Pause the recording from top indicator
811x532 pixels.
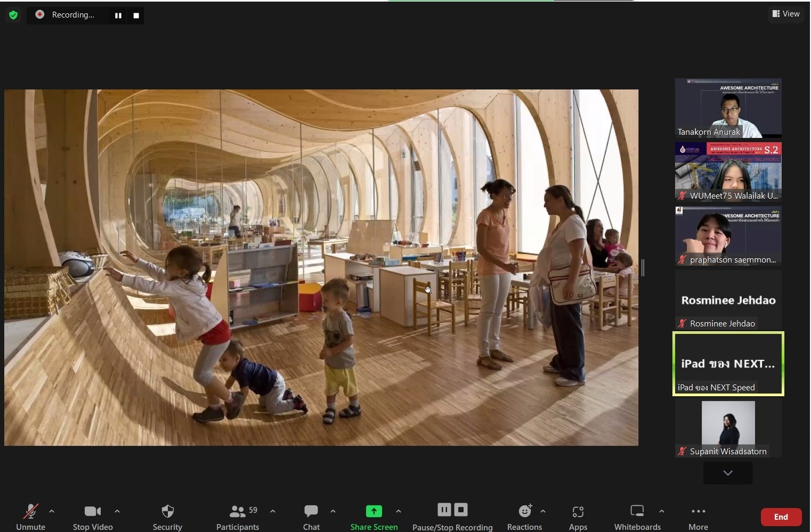[118, 15]
